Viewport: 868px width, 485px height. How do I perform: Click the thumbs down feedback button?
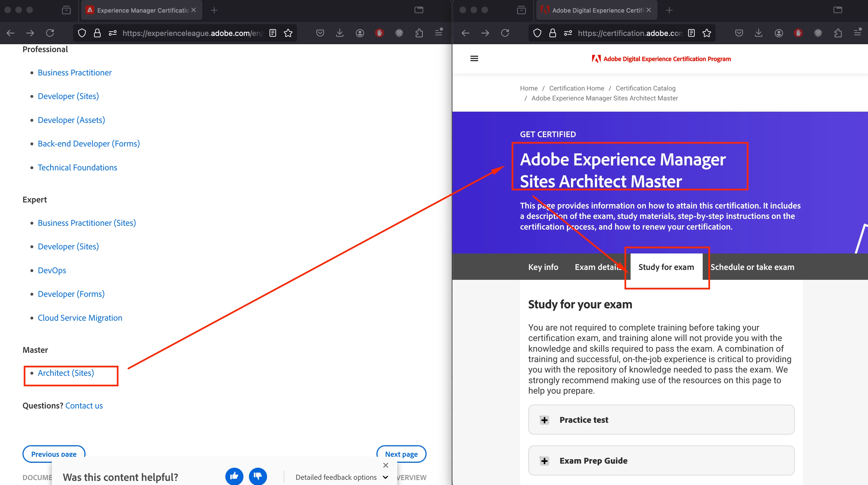pos(258,476)
